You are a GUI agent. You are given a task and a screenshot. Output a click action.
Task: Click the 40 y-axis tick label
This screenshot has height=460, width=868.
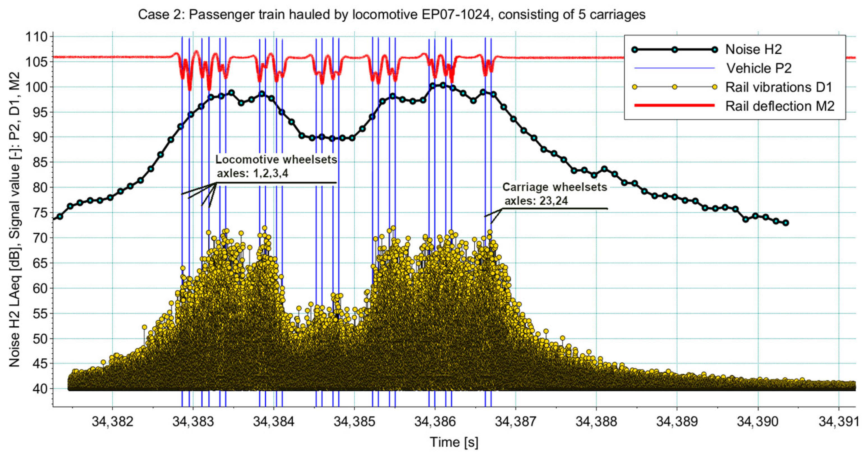tap(40, 389)
